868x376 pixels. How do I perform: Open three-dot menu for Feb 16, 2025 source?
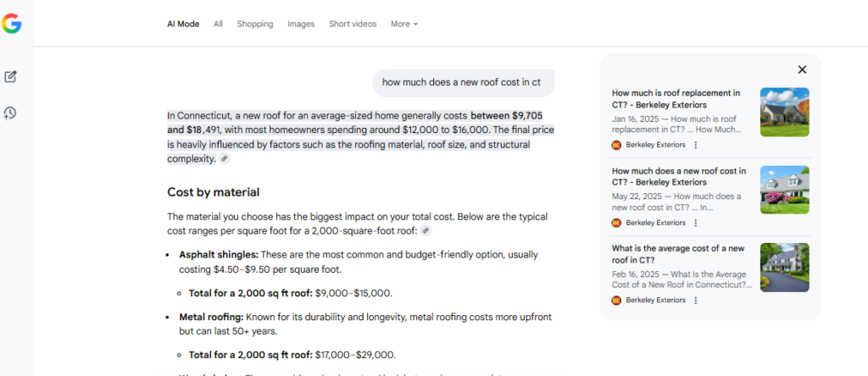[695, 301]
